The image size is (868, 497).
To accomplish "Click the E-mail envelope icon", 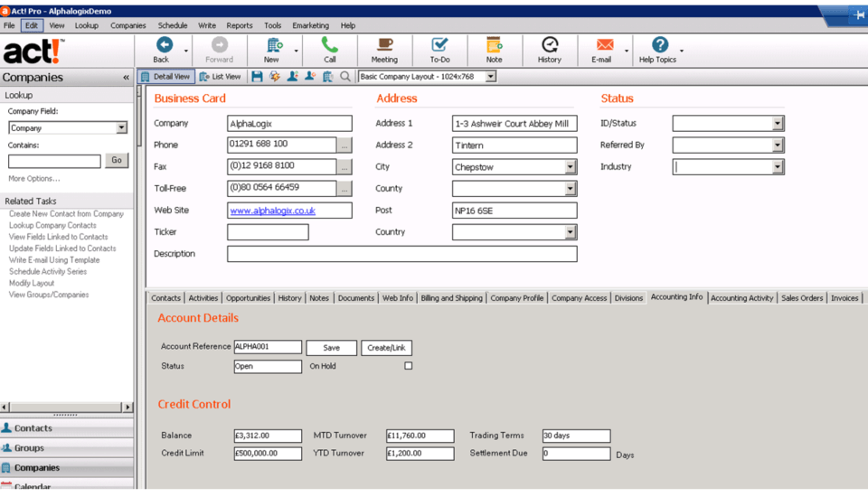I will tap(605, 44).
